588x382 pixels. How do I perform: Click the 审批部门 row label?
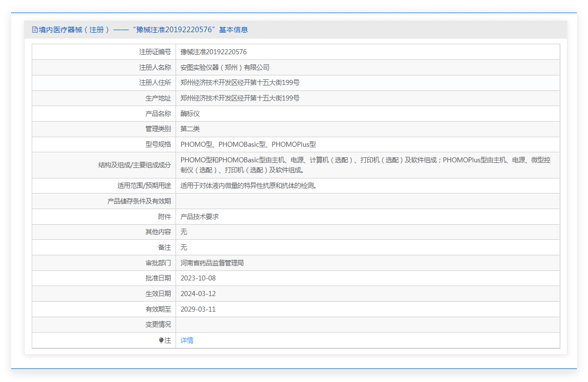pos(158,263)
